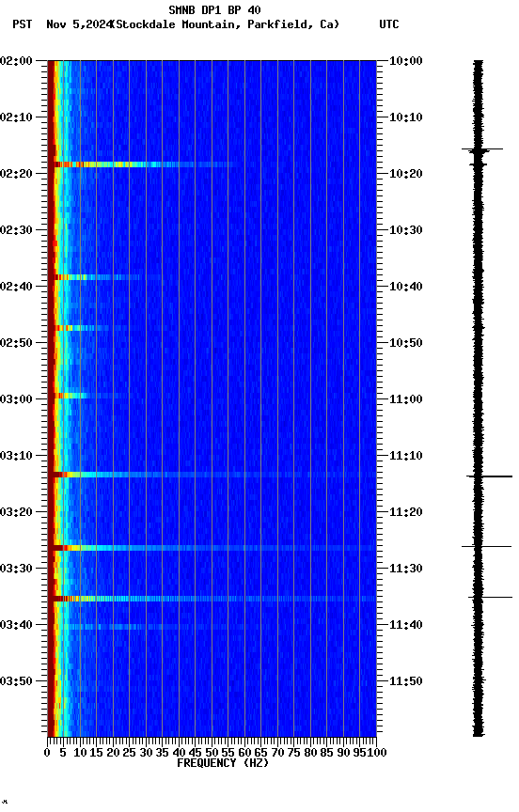Click the 02:10 PST time label
This screenshot has height=812, width=519.
[x=16, y=117]
